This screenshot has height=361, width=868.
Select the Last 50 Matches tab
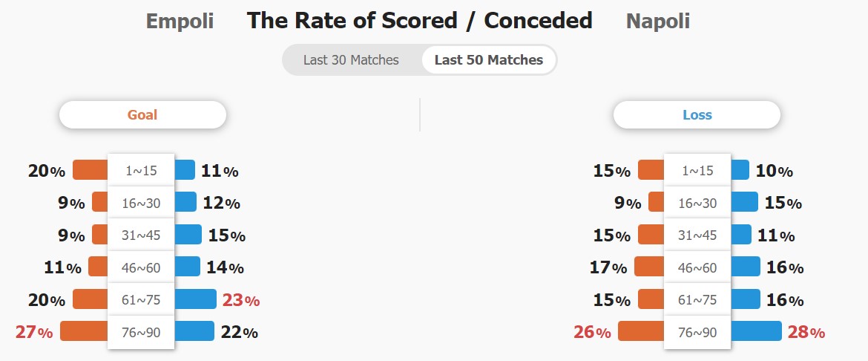(x=488, y=60)
